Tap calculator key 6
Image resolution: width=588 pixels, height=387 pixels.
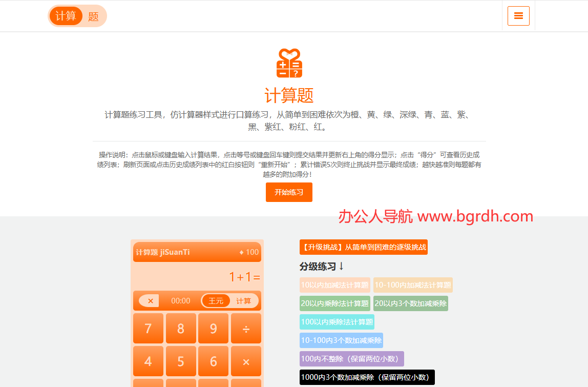point(214,361)
